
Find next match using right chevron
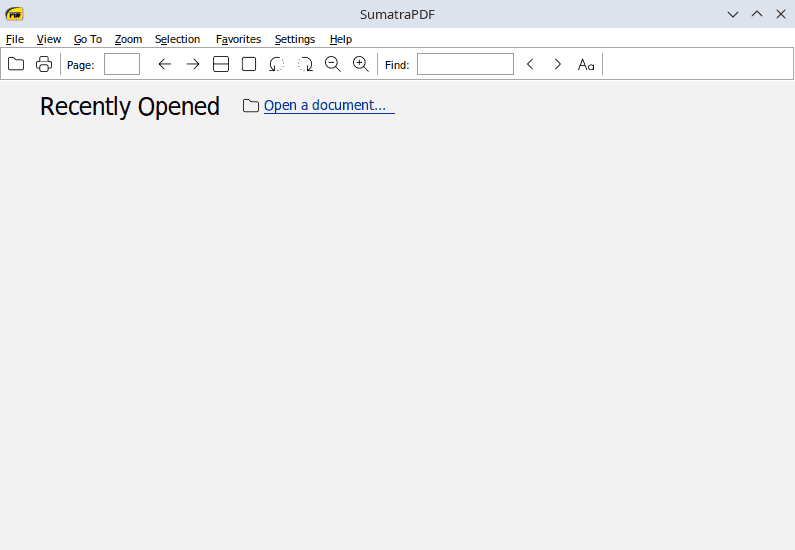(558, 64)
